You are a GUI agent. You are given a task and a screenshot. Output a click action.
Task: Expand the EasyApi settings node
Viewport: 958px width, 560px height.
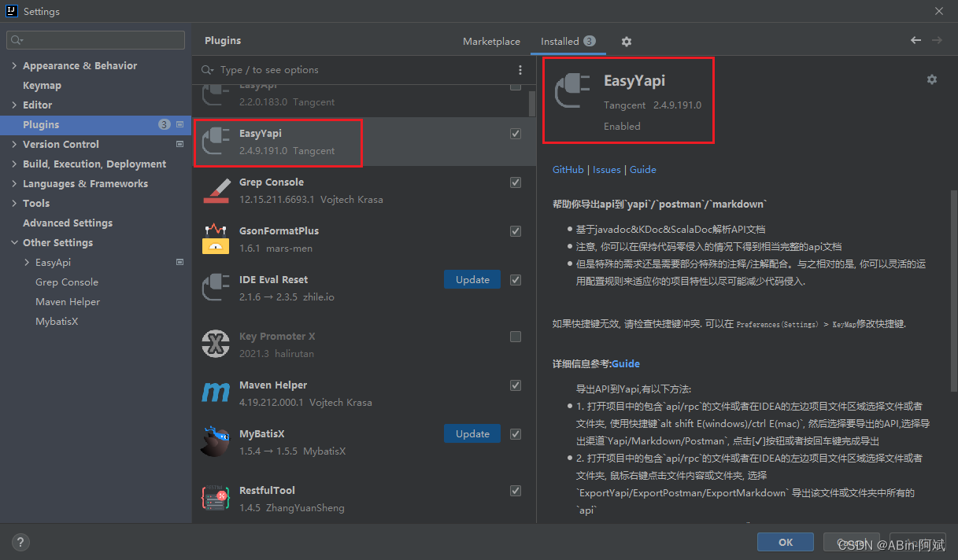[x=27, y=262]
